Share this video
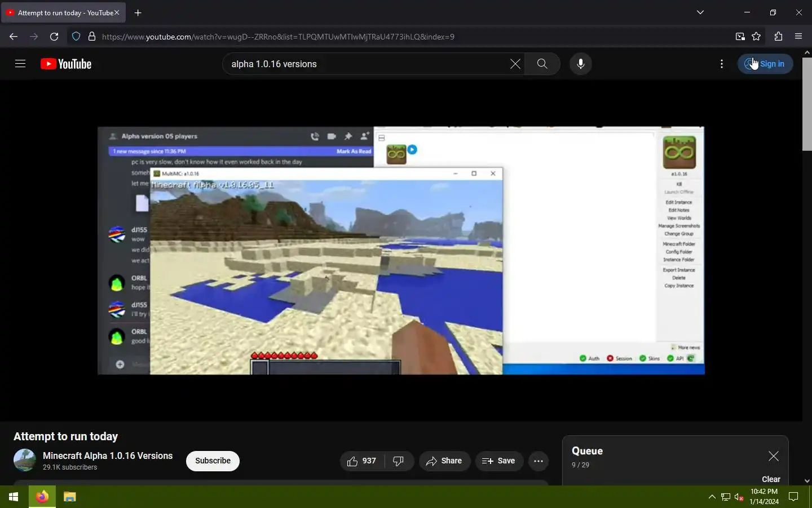812x508 pixels. click(x=444, y=461)
